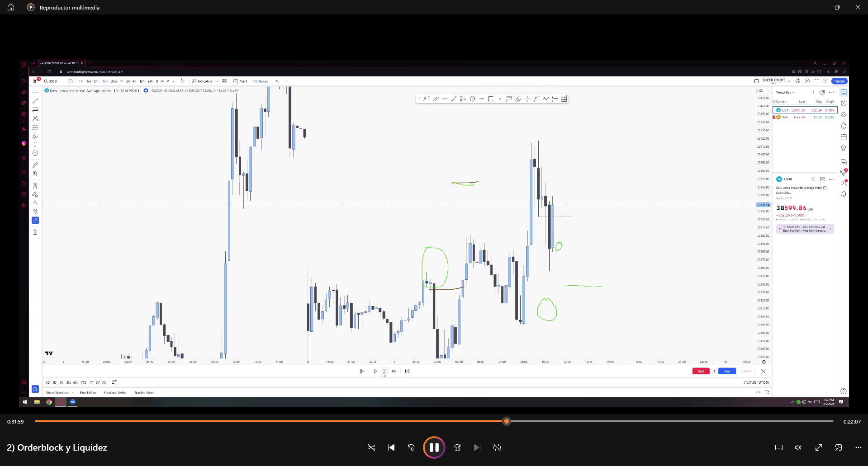Click the orange seek bar handle

click(507, 421)
